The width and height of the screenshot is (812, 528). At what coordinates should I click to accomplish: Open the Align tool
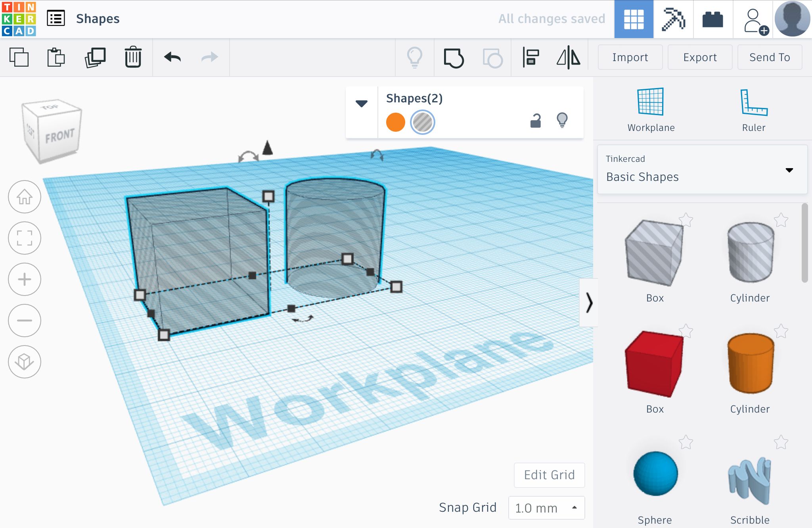point(530,58)
